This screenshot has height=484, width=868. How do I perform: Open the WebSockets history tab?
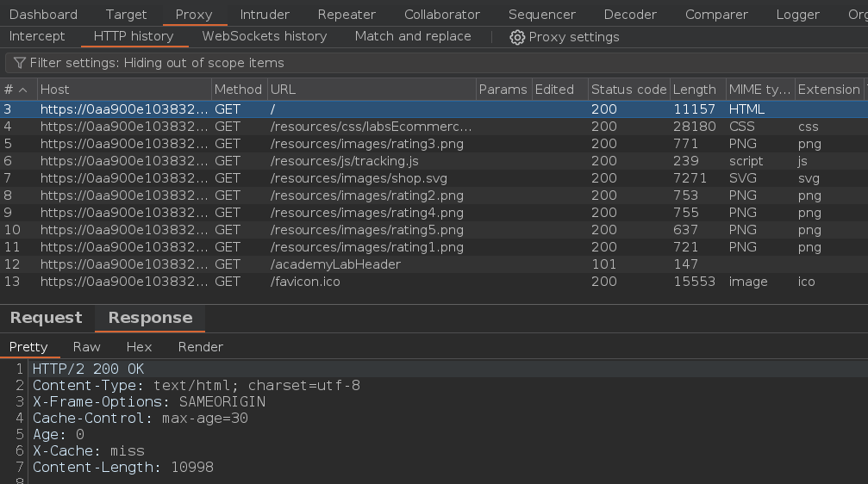(x=264, y=36)
